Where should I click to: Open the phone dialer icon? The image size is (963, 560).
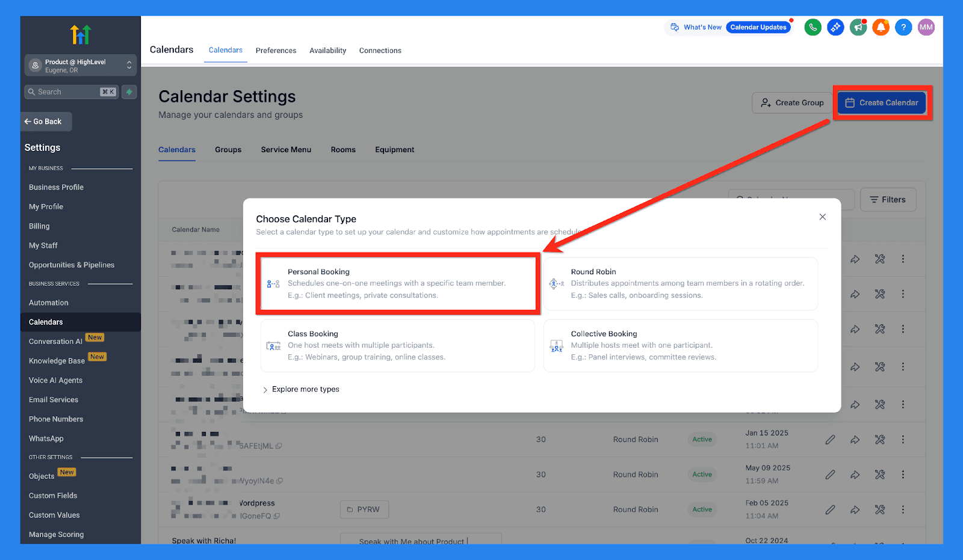pos(813,27)
